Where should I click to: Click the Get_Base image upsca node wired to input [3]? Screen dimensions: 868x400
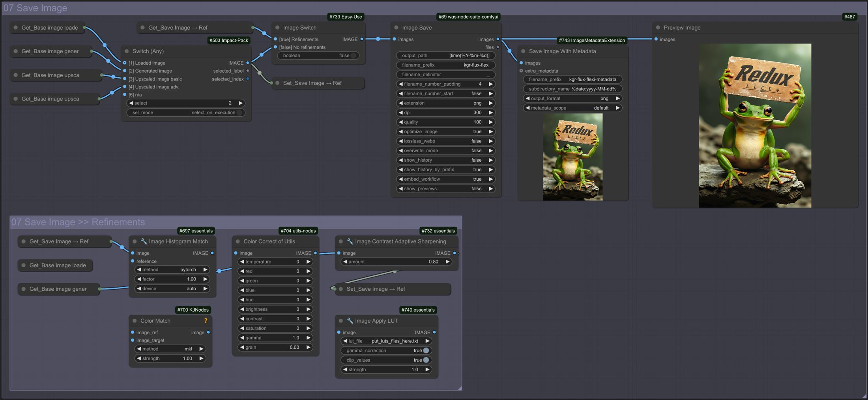coord(56,75)
